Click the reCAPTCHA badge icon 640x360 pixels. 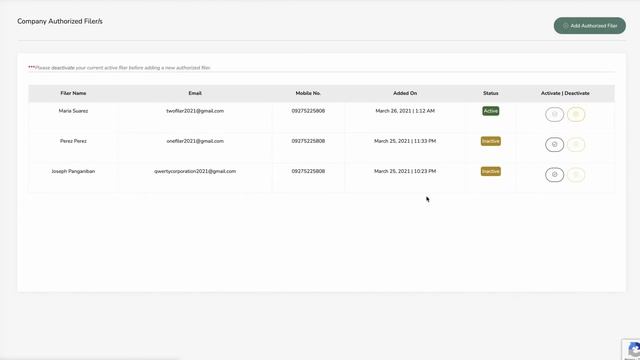(633, 350)
